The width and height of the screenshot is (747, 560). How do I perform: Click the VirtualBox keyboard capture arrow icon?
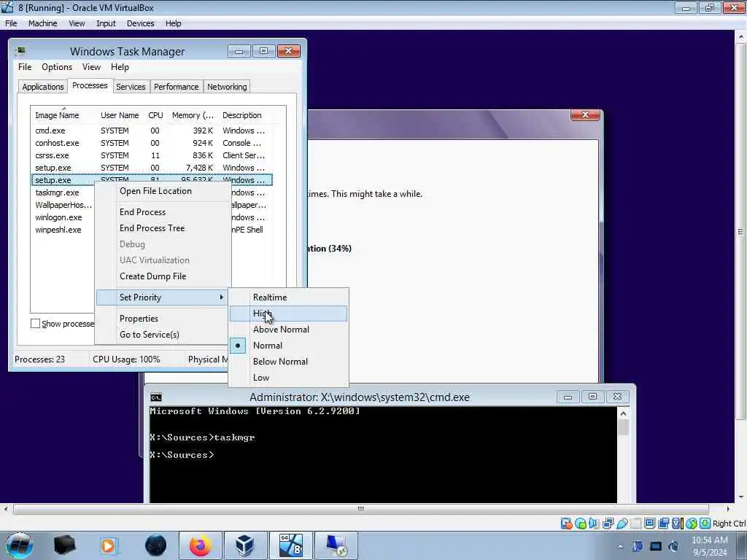point(705,524)
